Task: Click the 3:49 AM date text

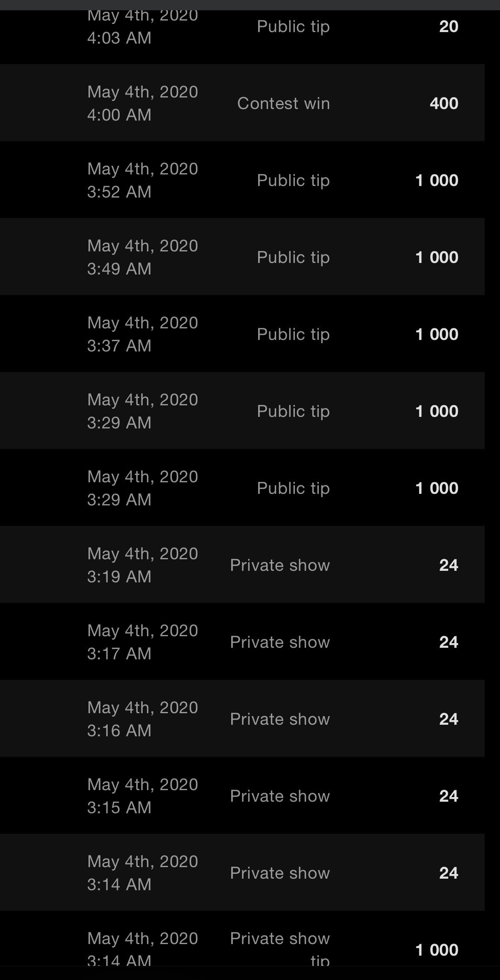Action: click(x=142, y=257)
